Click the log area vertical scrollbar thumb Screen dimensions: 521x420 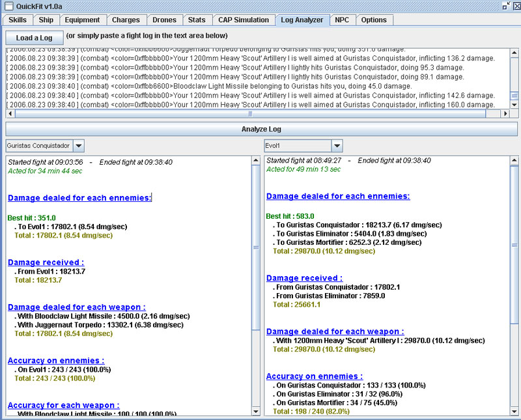click(x=514, y=96)
